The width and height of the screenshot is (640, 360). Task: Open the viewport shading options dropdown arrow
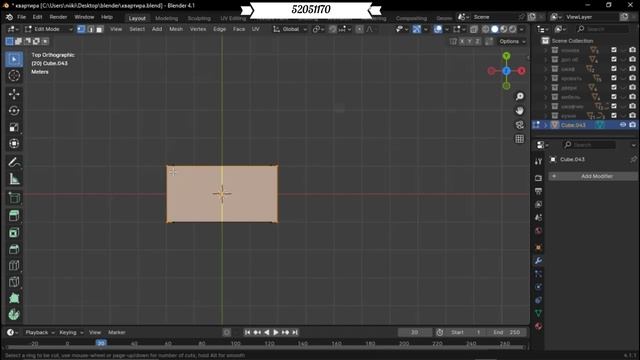(x=522, y=29)
